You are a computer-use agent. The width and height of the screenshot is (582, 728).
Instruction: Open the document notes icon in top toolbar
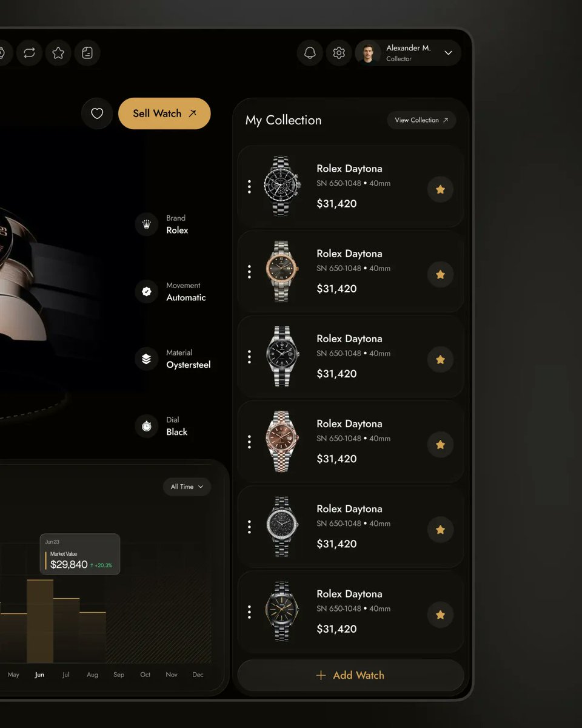click(87, 53)
